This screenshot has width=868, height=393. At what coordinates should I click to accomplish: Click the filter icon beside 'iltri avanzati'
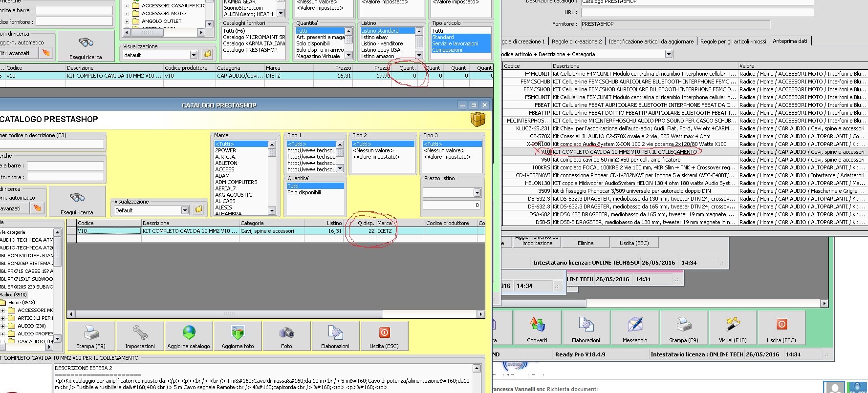[x=46, y=53]
